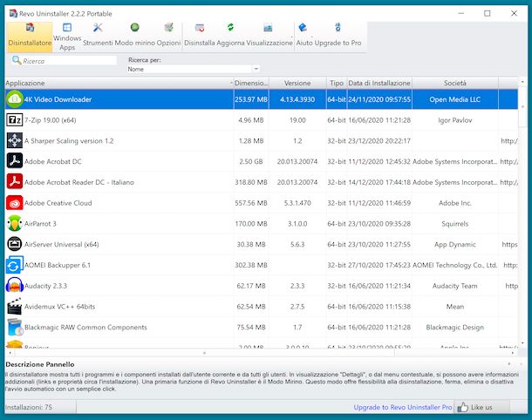This screenshot has width=532, height=420.
Task: Click the search magnifier icon
Action: [x=17, y=60]
